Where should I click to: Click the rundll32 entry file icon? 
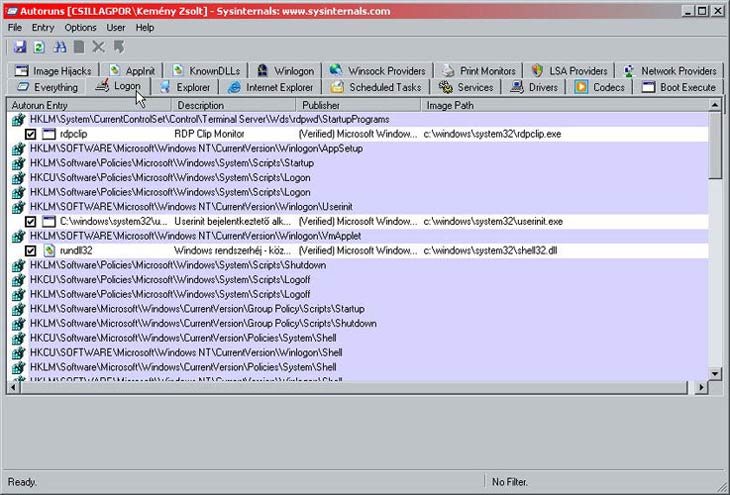point(48,250)
